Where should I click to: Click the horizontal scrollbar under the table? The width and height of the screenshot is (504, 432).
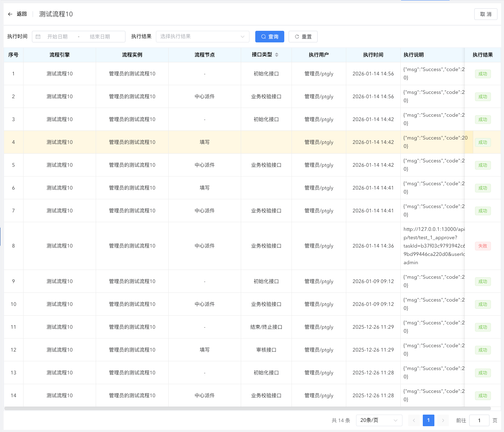tap(247, 408)
